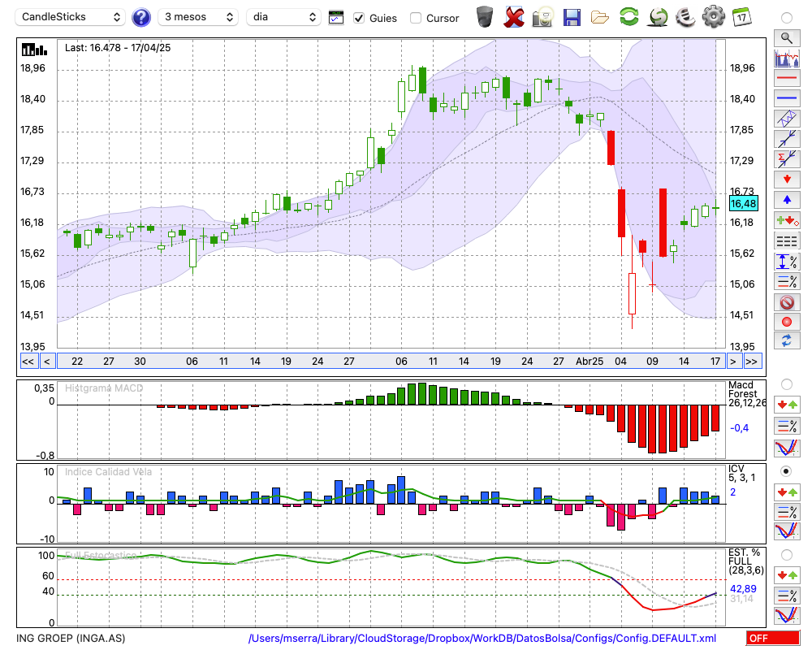Open the 'dia' interval dropdown
The width and height of the screenshot is (812, 650).
pyautogui.click(x=283, y=17)
